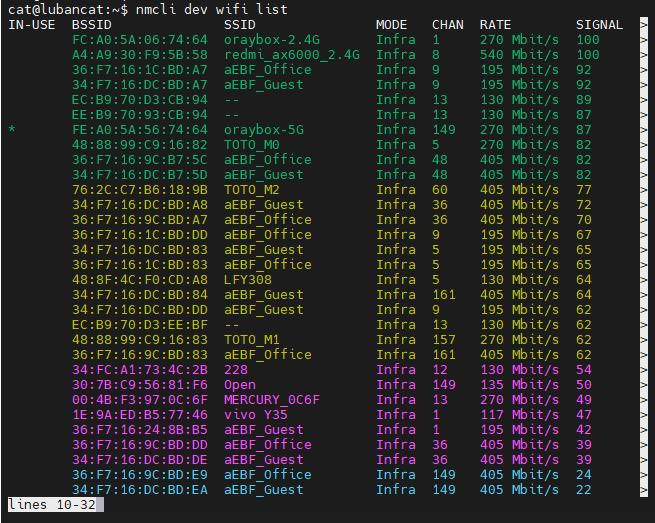Click the SSID column header
Viewport: 655px width, 523px height.
pos(240,25)
